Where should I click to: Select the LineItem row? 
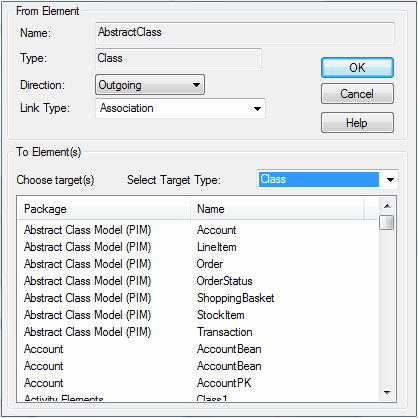click(x=197, y=247)
